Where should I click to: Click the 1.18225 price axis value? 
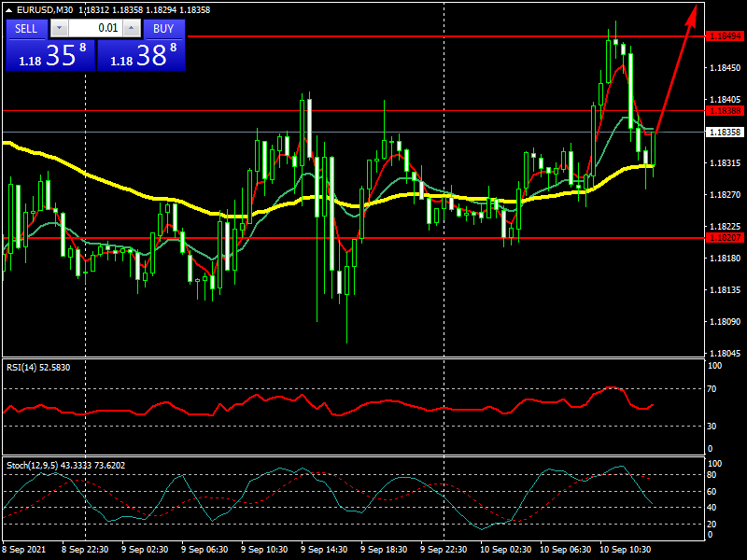726,227
